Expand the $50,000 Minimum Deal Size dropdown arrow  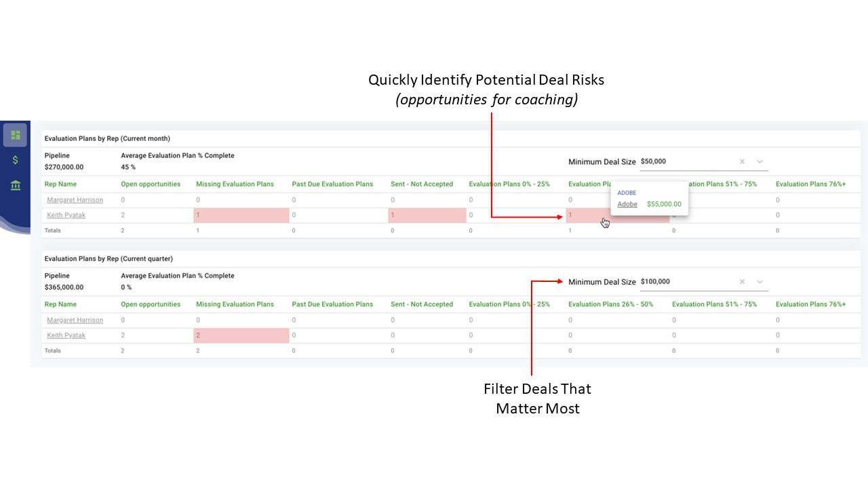click(759, 162)
